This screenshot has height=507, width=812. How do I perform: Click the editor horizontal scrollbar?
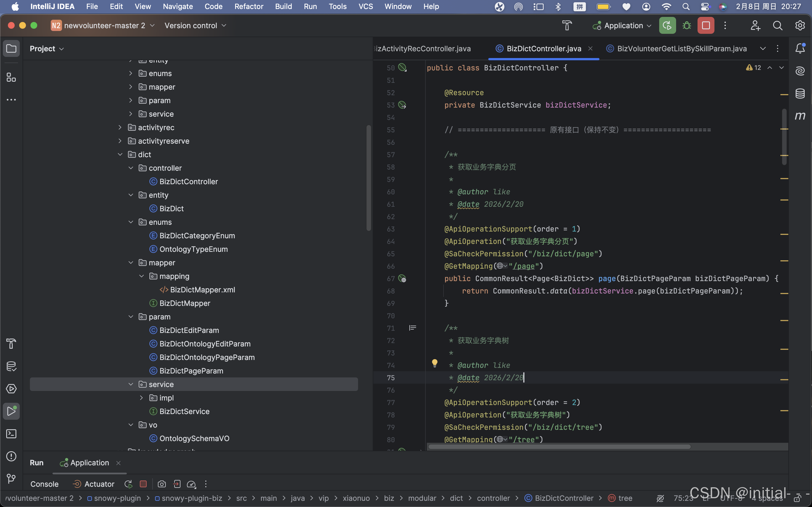(x=559, y=447)
